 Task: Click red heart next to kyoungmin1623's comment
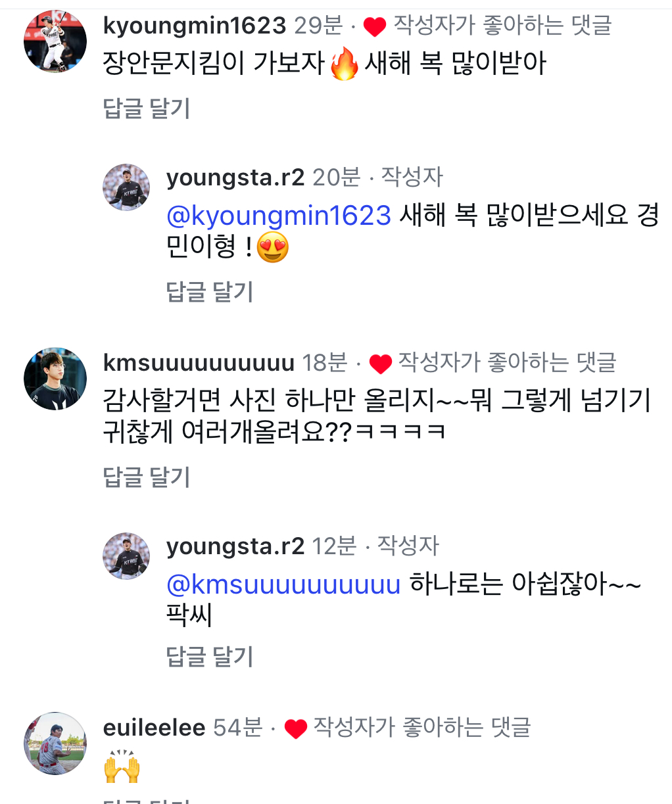(374, 27)
